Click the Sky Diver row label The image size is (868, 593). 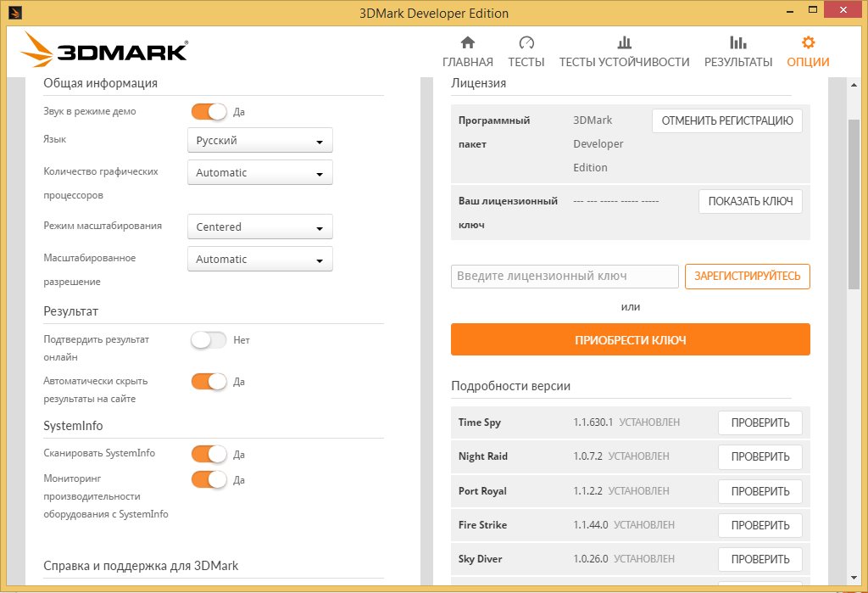coord(480,558)
